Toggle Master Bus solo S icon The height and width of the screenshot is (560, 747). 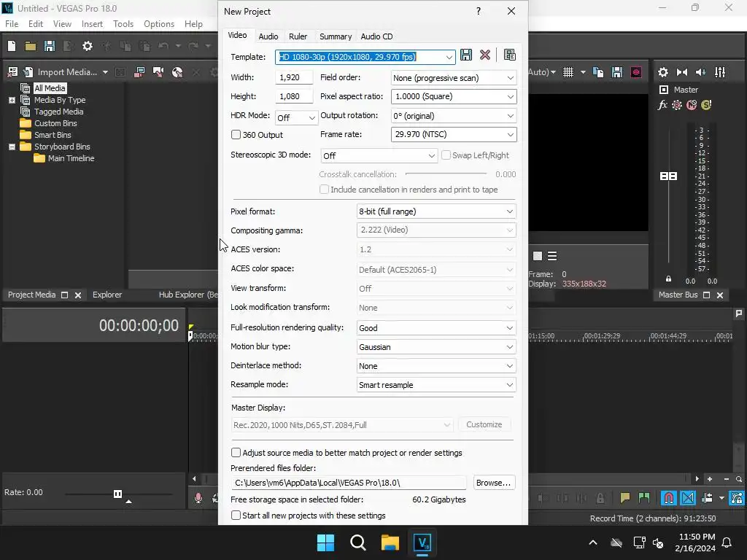(706, 105)
